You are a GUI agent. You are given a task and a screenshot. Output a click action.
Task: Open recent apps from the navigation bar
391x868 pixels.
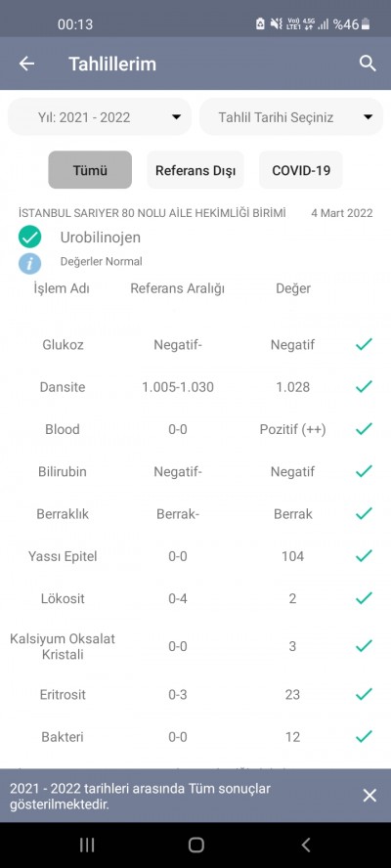pos(86,845)
